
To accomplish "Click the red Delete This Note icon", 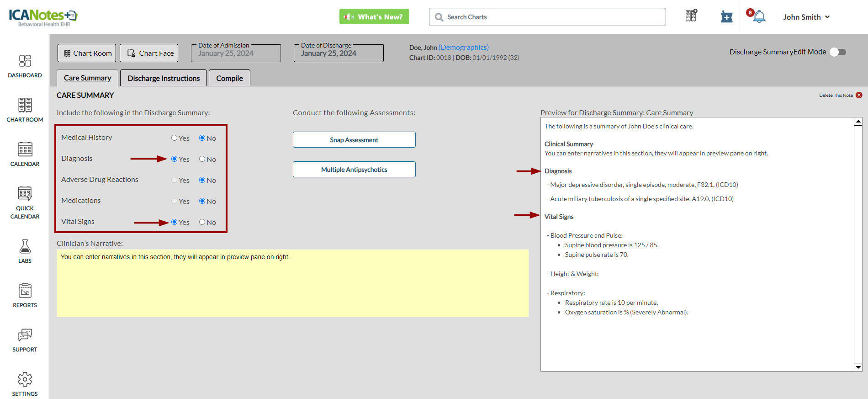I will click(859, 95).
